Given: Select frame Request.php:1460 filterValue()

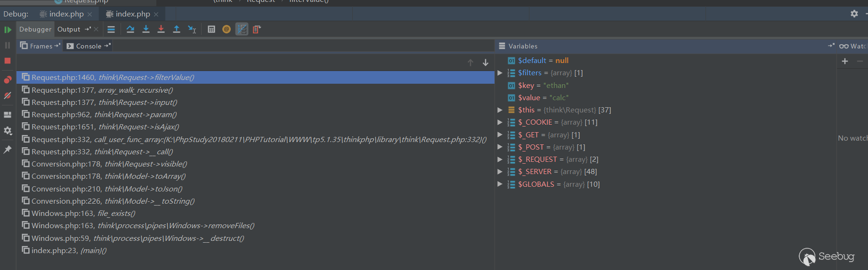Looking at the screenshot, I should pos(255,77).
